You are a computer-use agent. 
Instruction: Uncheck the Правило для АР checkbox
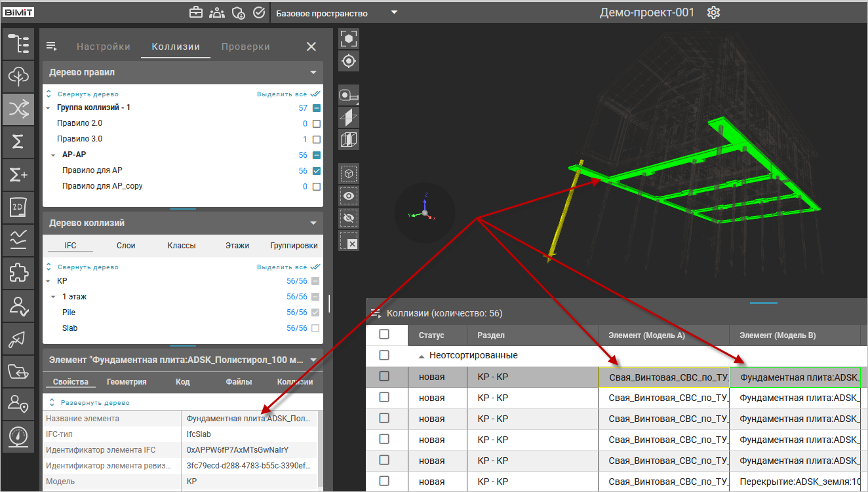(317, 171)
